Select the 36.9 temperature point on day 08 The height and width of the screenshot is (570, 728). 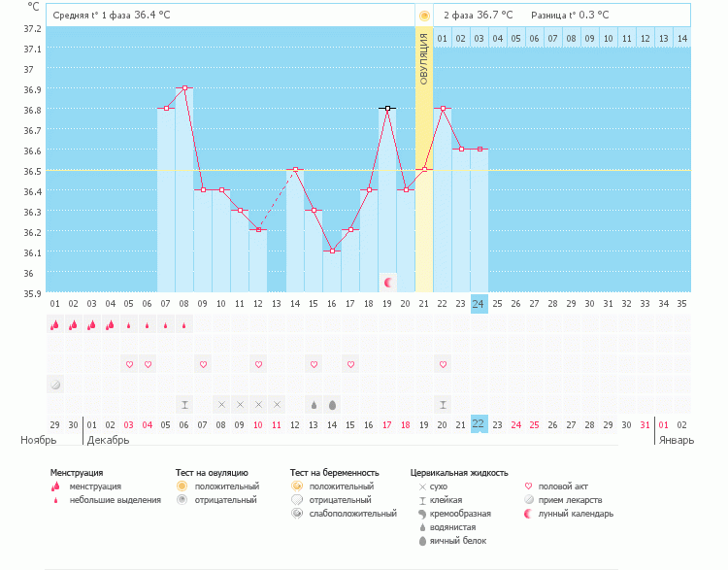pyautogui.click(x=184, y=88)
